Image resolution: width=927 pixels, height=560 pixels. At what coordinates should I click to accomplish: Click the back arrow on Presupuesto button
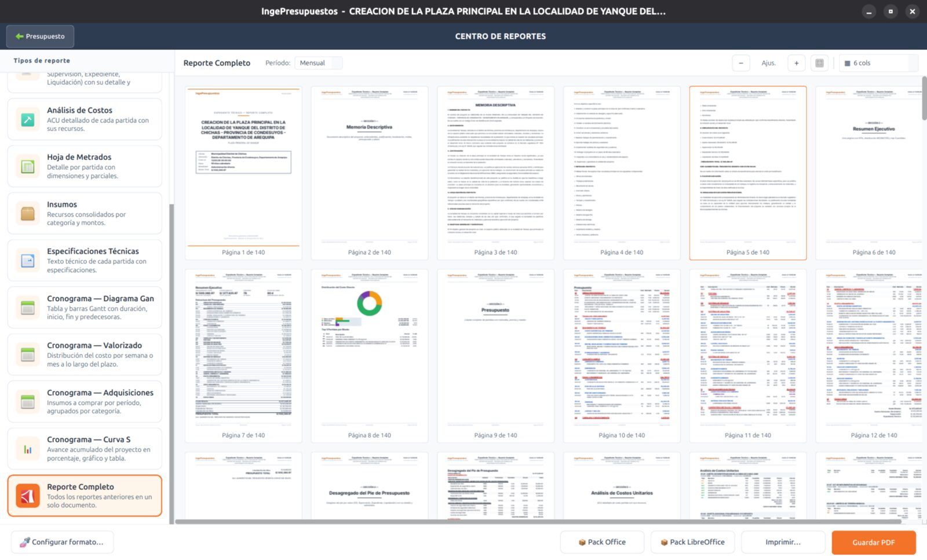coord(20,36)
